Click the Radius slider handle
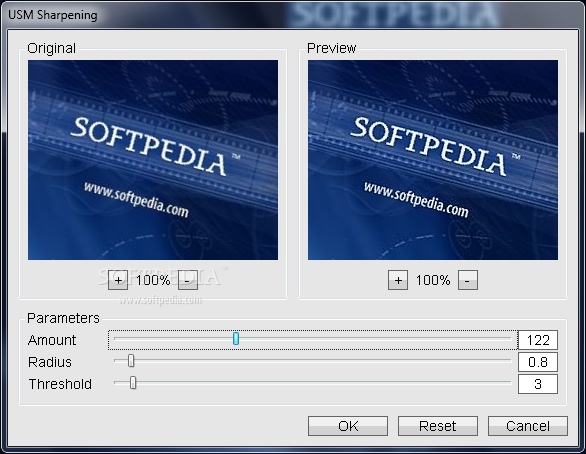The height and width of the screenshot is (454, 586). pos(131,361)
